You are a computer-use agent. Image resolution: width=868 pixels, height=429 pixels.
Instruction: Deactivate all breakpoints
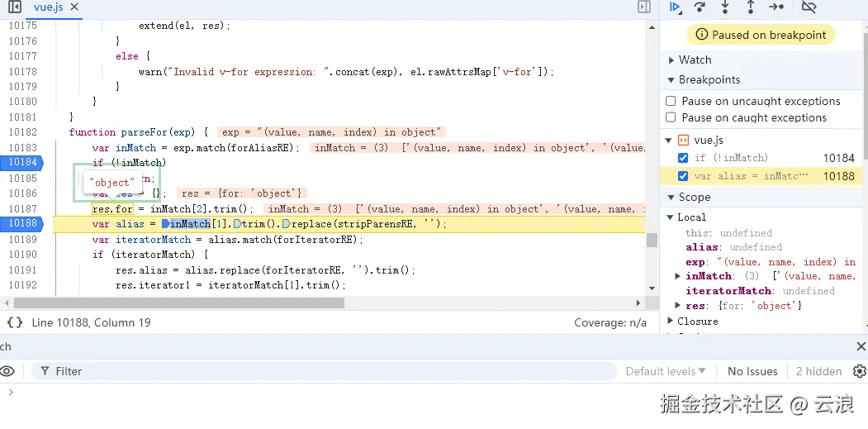click(809, 7)
